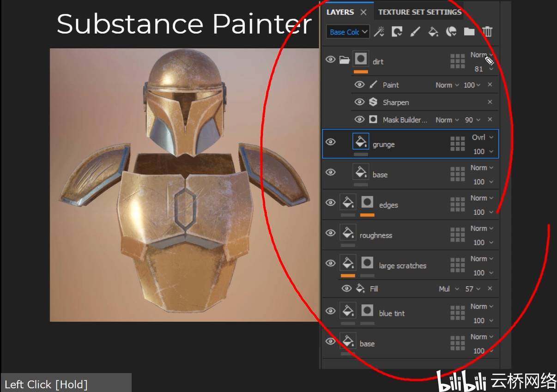Screen dimensions: 557x392
Task: Click the Sharpen filter icon
Action: [373, 102]
